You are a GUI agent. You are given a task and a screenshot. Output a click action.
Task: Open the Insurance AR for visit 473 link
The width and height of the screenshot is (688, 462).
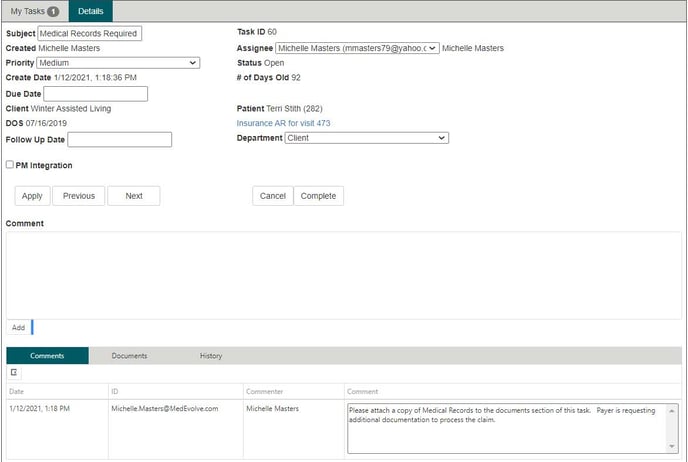(283, 123)
